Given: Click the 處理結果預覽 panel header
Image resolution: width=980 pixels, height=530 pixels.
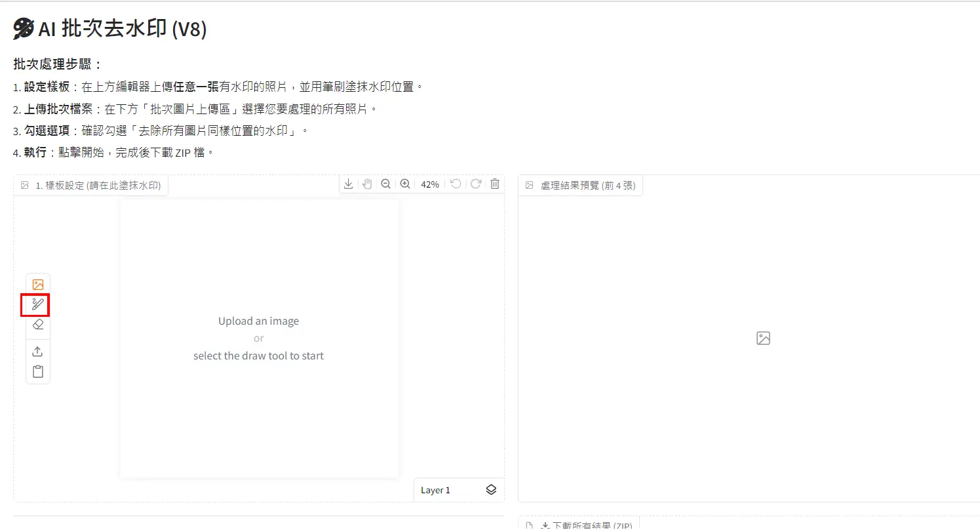Looking at the screenshot, I should [580, 185].
